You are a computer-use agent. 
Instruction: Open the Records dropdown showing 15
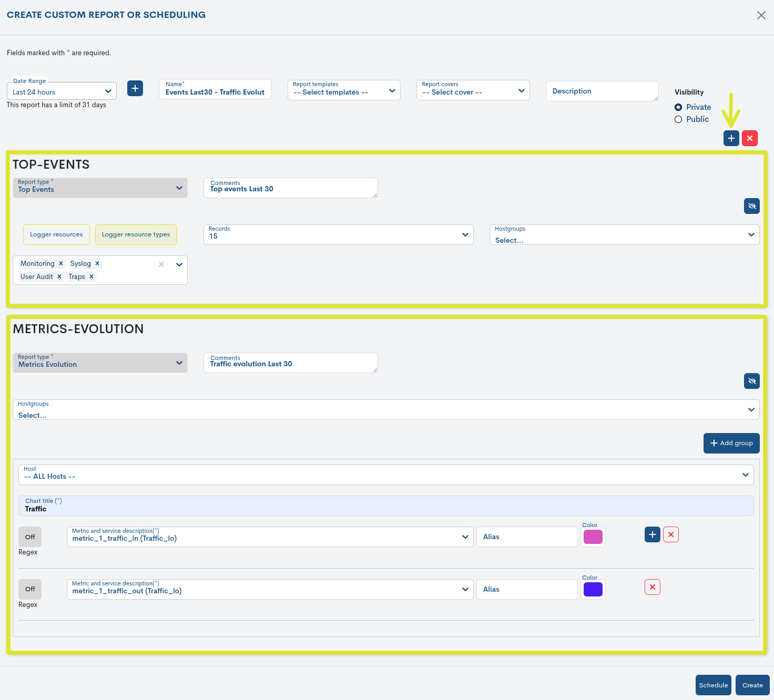tap(338, 235)
